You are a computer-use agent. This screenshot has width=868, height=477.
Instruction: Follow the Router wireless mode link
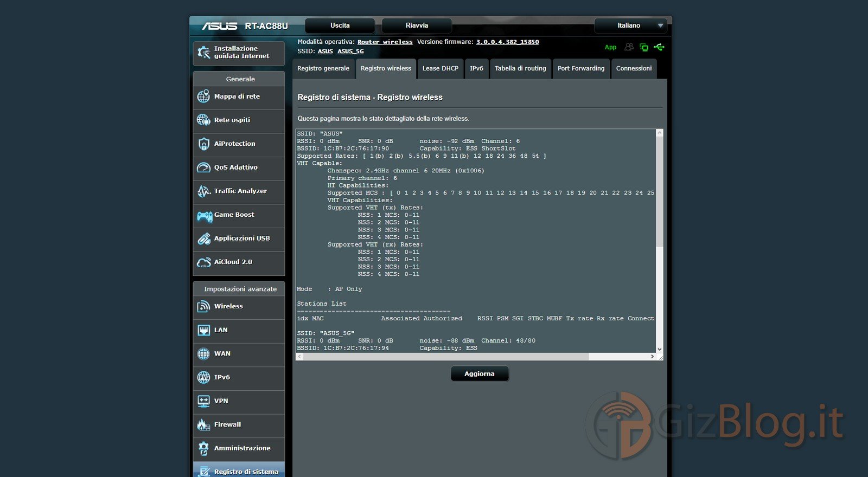pyautogui.click(x=385, y=42)
